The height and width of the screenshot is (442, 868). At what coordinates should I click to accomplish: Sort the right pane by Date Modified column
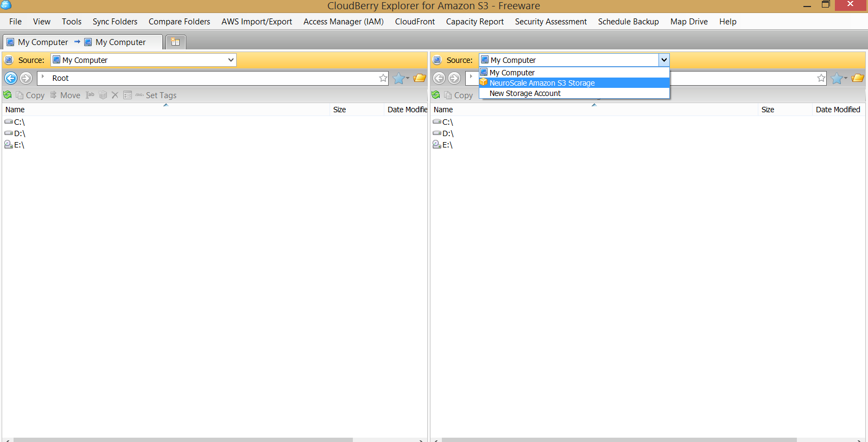click(x=838, y=110)
